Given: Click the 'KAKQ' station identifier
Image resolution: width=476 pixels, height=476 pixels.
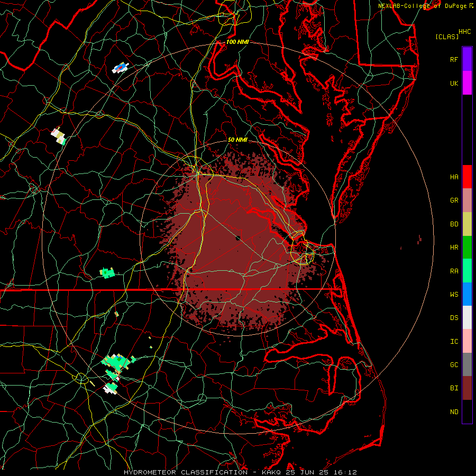Looking at the screenshot, I should [x=271, y=472].
